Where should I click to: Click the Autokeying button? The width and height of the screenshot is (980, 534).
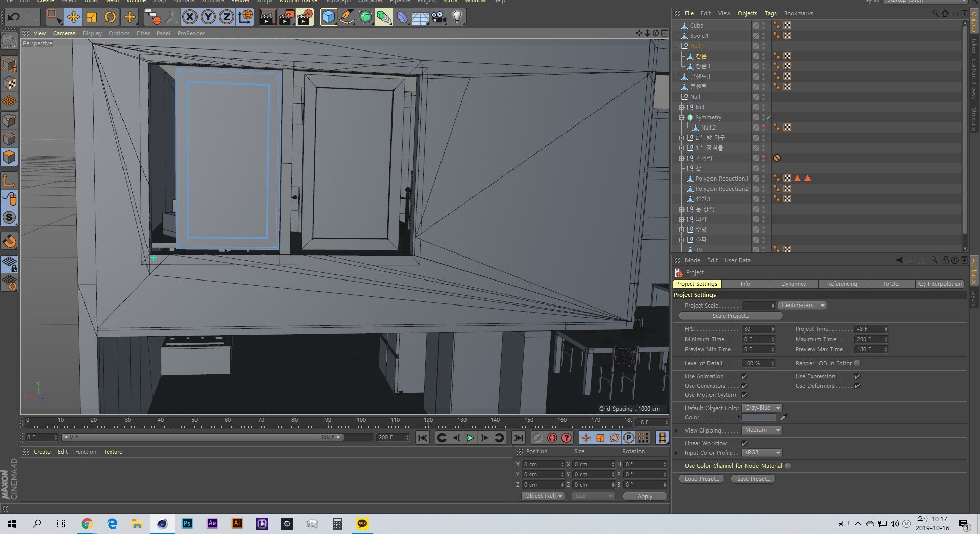click(552, 438)
